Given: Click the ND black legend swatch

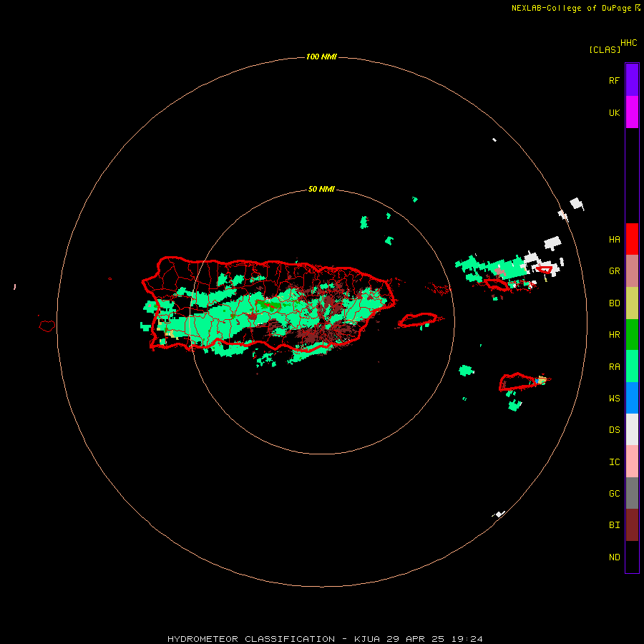Looking at the screenshot, I should click(632, 557).
